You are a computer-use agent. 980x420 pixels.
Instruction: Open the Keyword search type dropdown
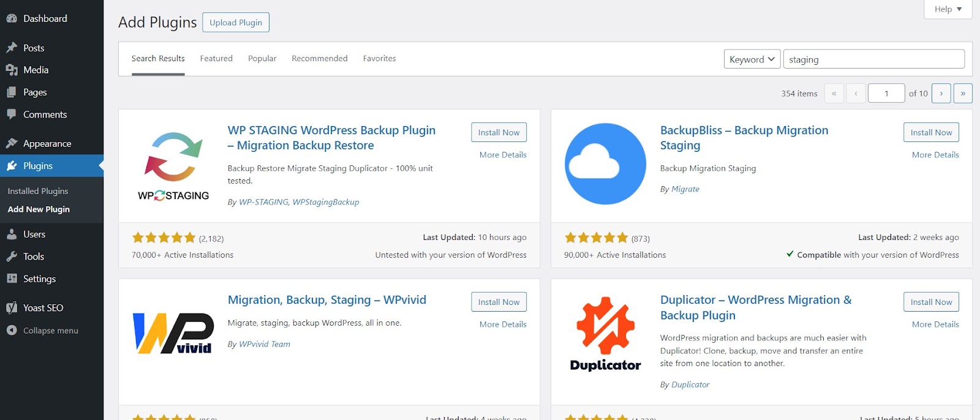coord(752,59)
